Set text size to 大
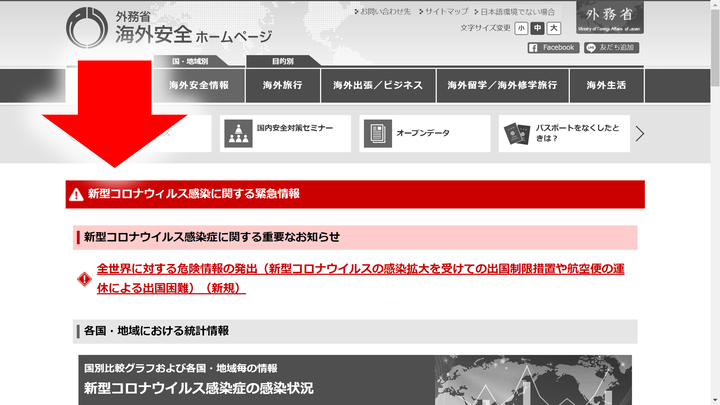The height and width of the screenshot is (405, 720). [x=554, y=28]
